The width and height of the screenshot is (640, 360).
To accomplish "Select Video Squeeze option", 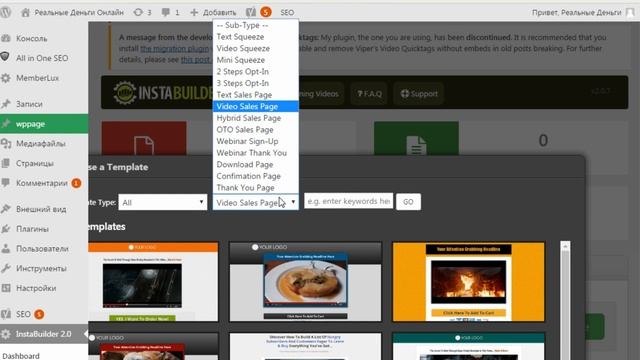I will [x=256, y=48].
